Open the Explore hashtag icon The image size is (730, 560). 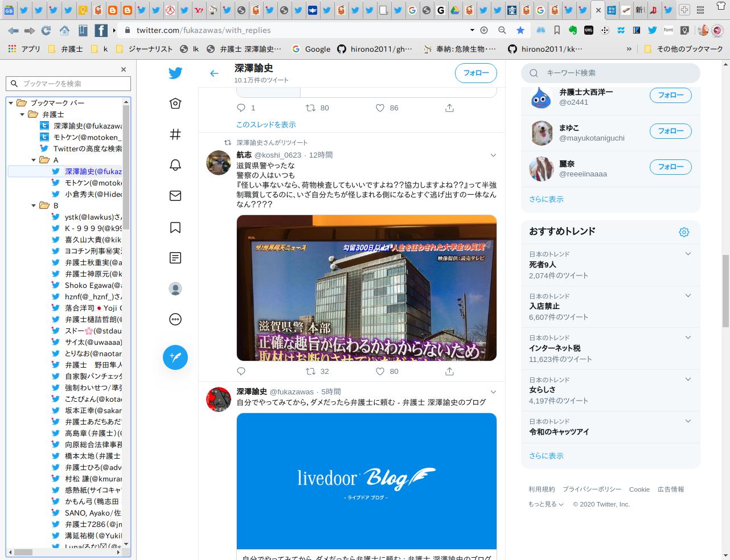point(175,134)
